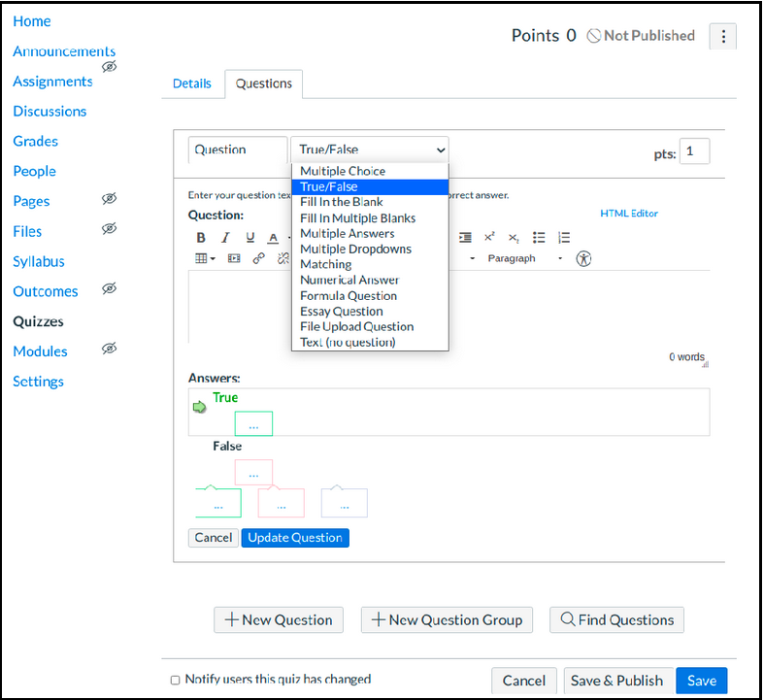764x700 pixels.
Task: Check 'Notify users this quiz has changed'
Action: (x=176, y=680)
